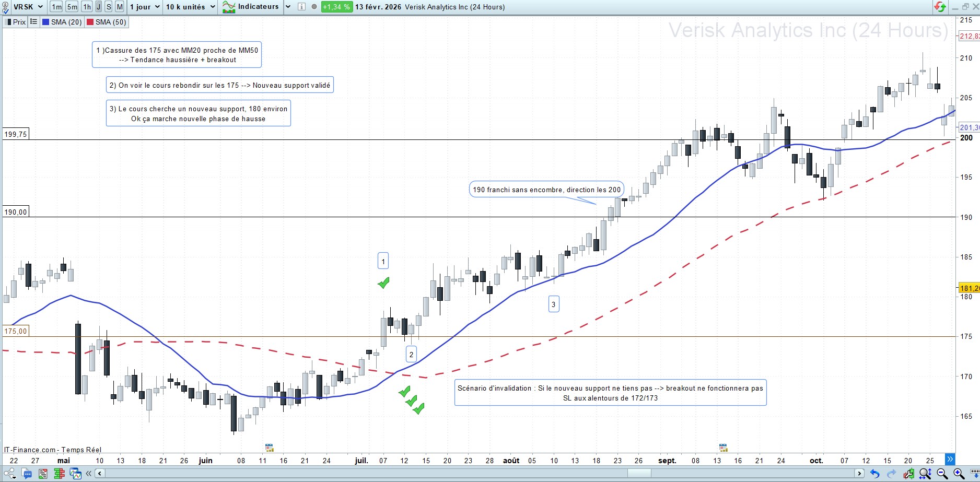Click the red-green refresh icon at top right

pos(940,7)
